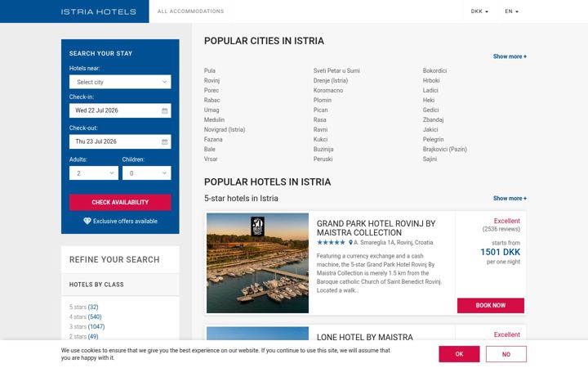This screenshot has width=588, height=368.
Task: Open Jakici city link
Action: (430, 129)
